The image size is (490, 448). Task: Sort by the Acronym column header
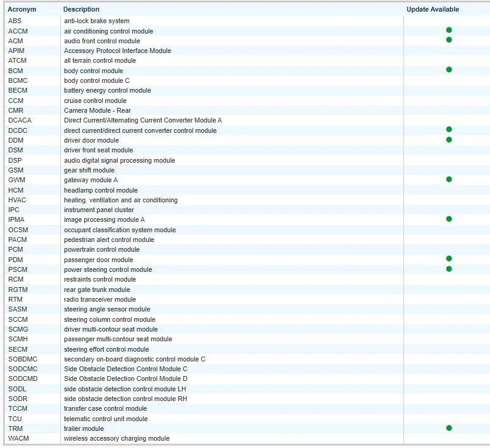click(x=22, y=9)
